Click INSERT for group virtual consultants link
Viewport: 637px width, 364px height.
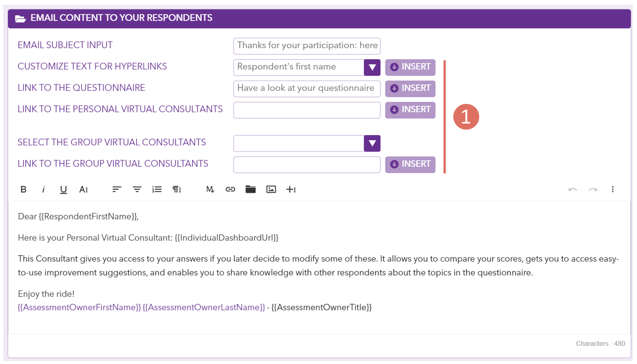pyautogui.click(x=410, y=165)
